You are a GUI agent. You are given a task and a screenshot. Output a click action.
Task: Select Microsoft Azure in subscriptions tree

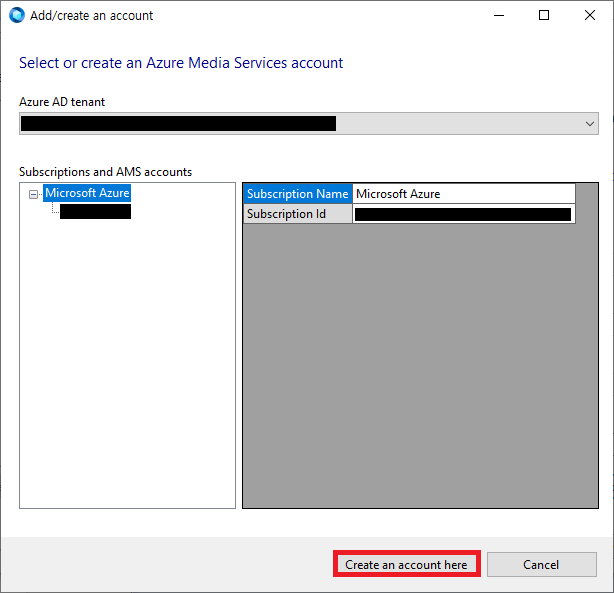[x=87, y=193]
